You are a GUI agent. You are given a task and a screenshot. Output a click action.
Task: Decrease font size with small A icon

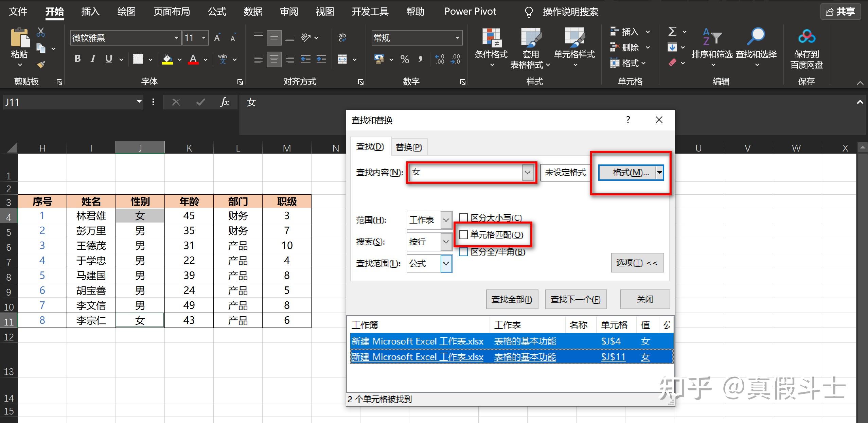[x=233, y=38]
